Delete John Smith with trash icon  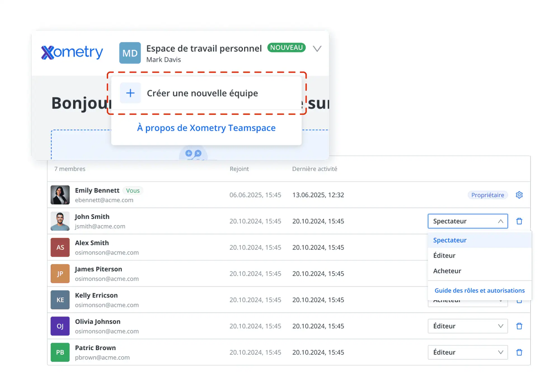[x=519, y=221]
